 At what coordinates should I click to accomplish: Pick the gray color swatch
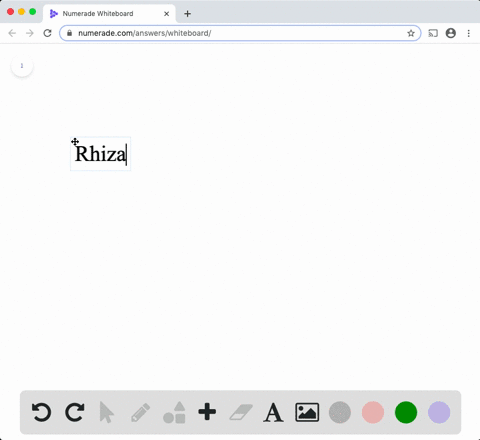pos(340,412)
